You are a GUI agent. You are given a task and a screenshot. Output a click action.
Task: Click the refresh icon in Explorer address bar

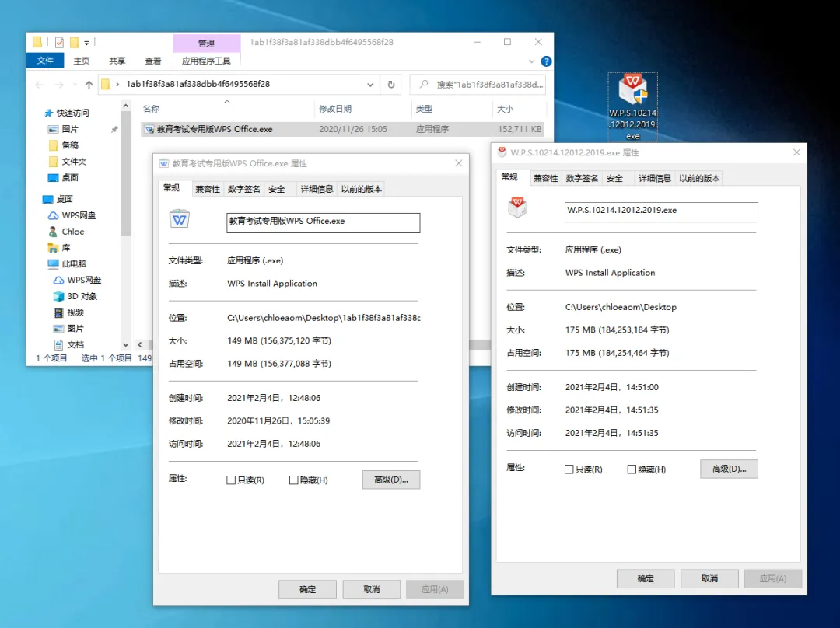tap(391, 84)
